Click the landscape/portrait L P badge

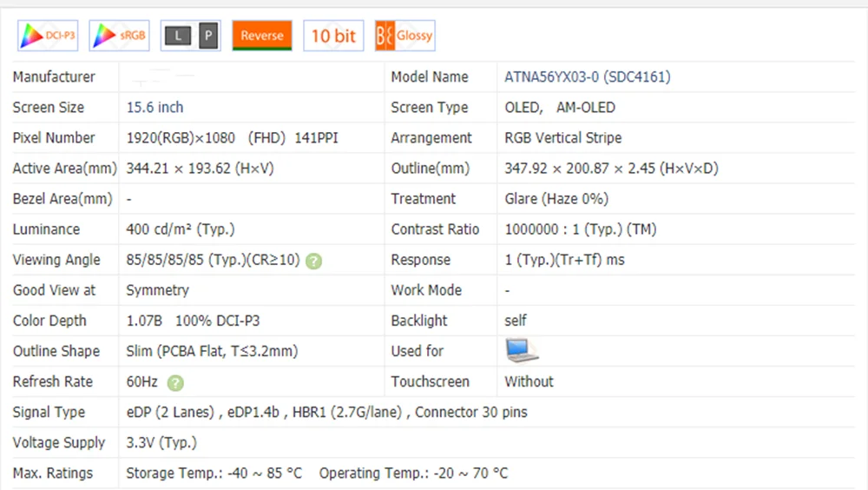pos(190,36)
